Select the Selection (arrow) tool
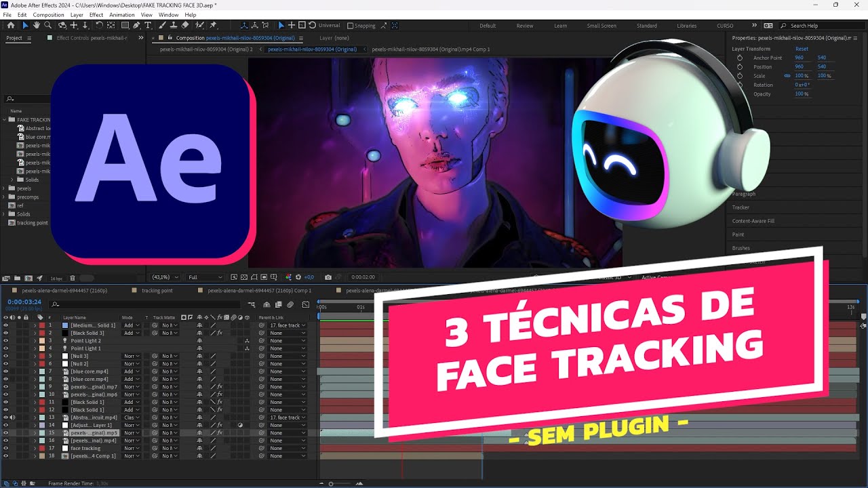The height and width of the screenshot is (488, 868). pos(25,26)
